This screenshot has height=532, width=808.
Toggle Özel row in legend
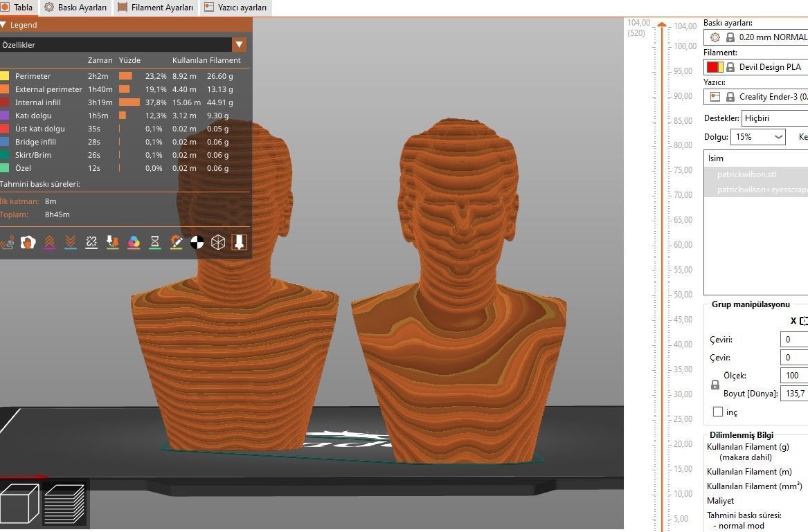coord(125,168)
